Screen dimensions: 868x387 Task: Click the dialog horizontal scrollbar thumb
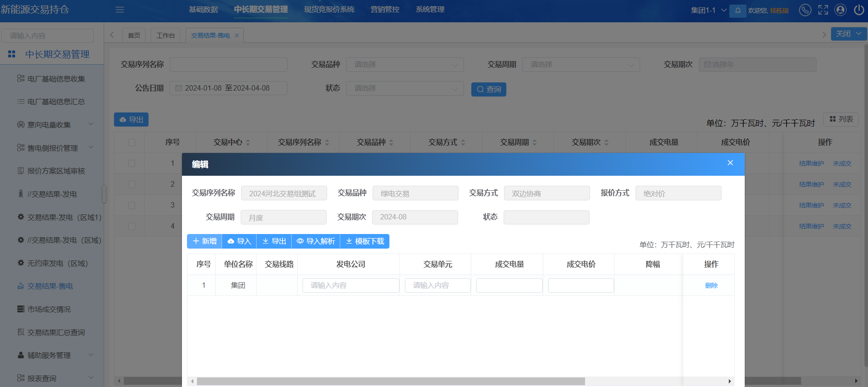click(391, 381)
